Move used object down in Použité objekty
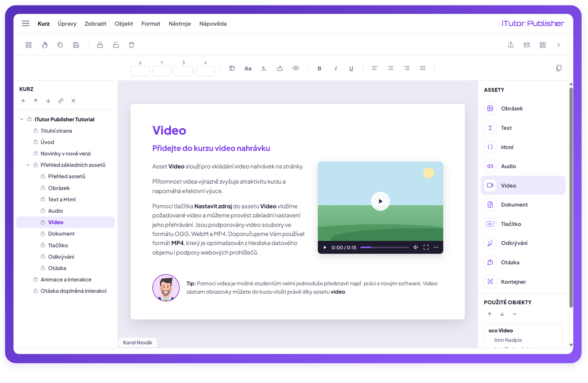Viewport: 588px width, 383px height. point(502,314)
